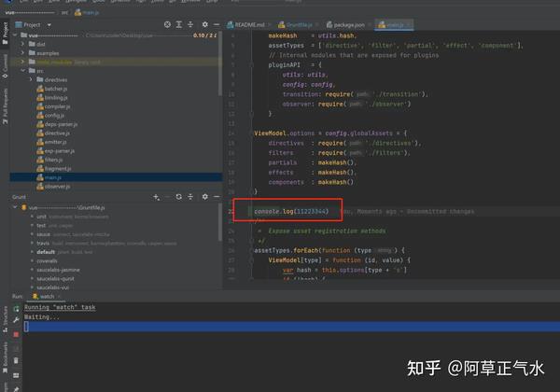Expand the node_modules library root folder
The image size is (560, 392).
coord(22,62)
